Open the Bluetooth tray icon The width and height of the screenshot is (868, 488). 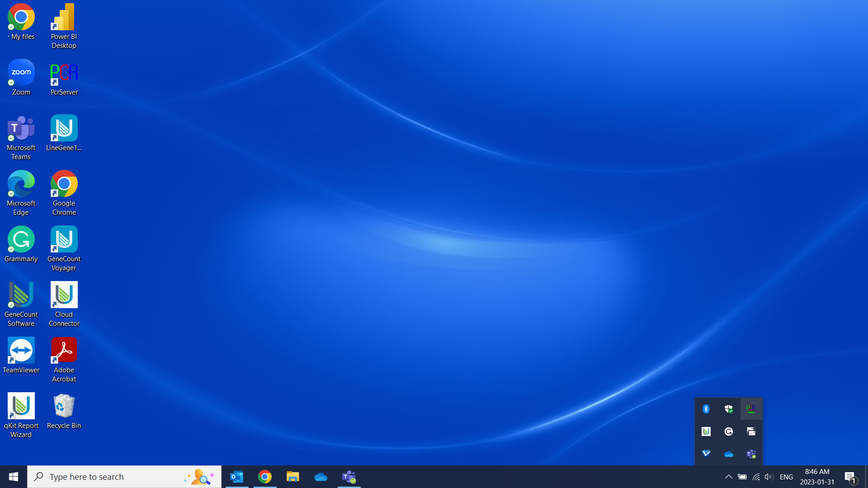(706, 409)
